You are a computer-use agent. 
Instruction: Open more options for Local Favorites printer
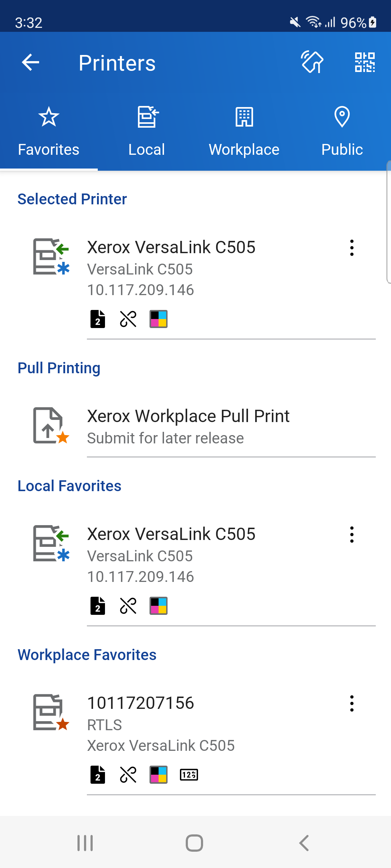(352, 535)
